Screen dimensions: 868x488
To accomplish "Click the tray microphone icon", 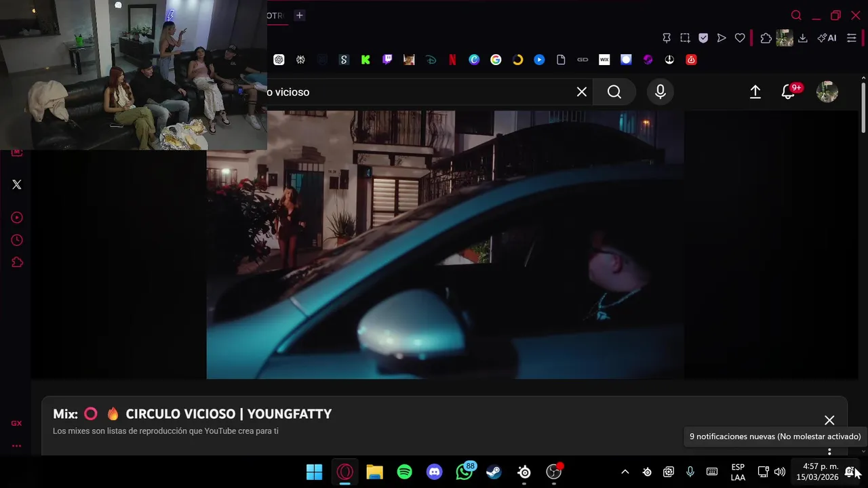I will point(690,472).
